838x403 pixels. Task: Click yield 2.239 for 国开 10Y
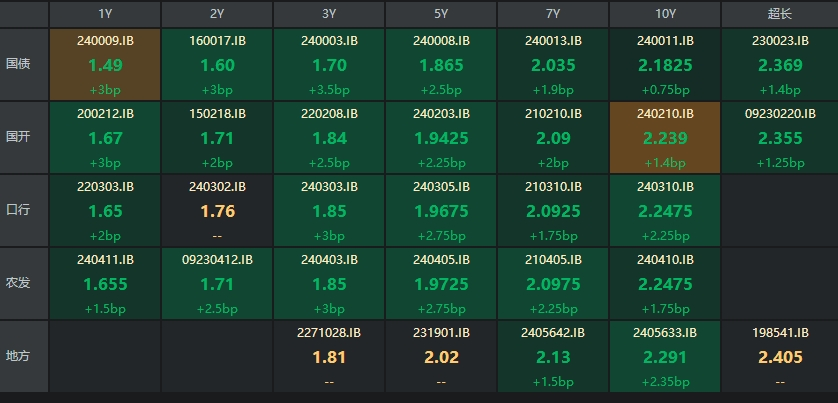pyautogui.click(x=665, y=138)
